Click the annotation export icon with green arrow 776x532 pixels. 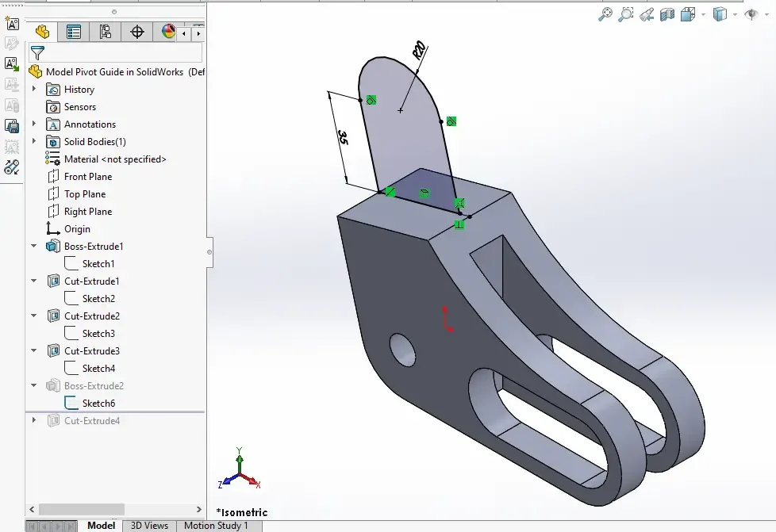click(12, 63)
